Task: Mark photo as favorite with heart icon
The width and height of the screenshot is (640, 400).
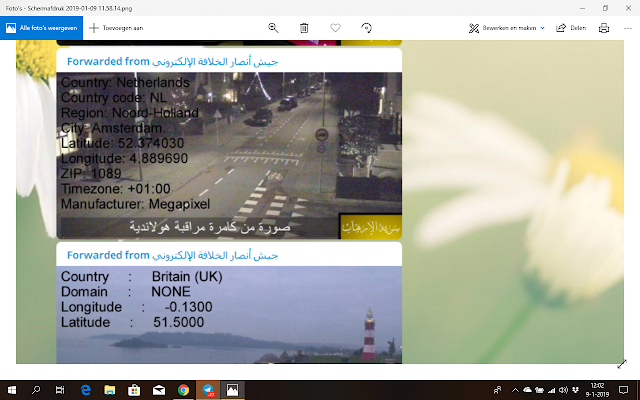Action: (335, 28)
